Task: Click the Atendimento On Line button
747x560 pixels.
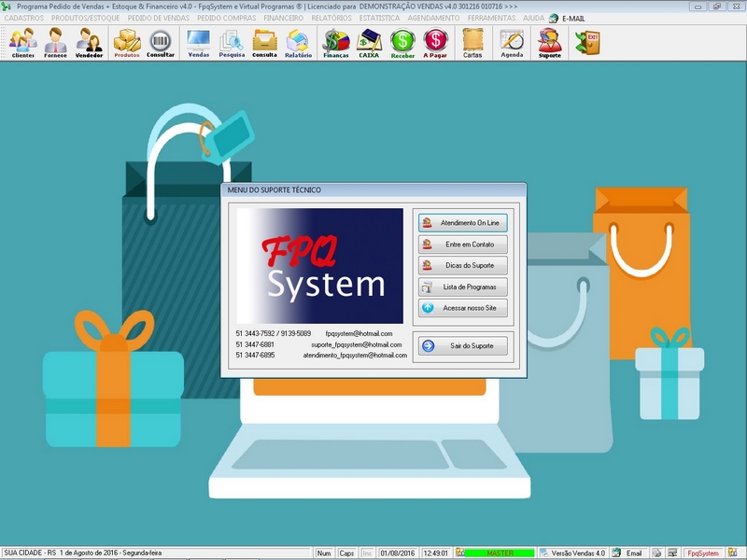Action: click(x=462, y=223)
